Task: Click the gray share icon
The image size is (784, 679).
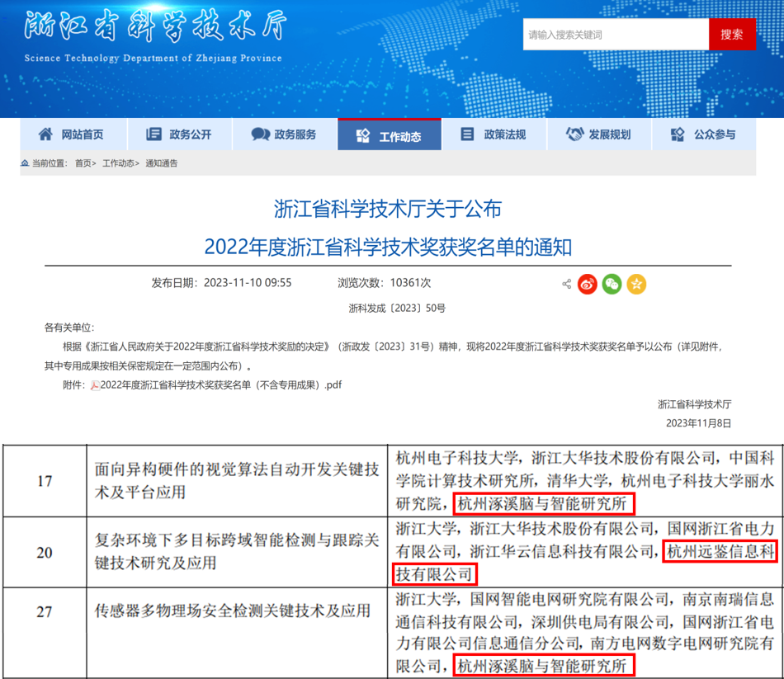Action: tap(566, 284)
